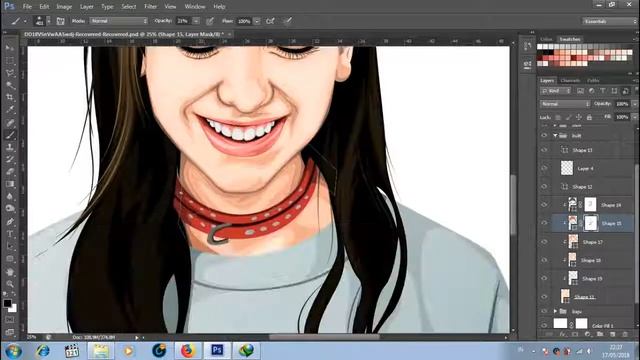Select the Clone Stamp tool
This screenshot has height=360, width=640.
tap(10, 147)
